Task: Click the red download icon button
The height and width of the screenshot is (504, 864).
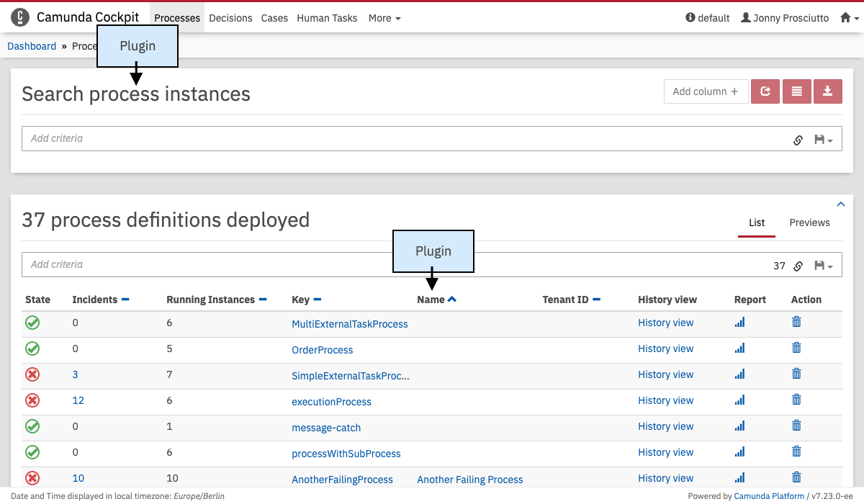Action: (x=828, y=91)
